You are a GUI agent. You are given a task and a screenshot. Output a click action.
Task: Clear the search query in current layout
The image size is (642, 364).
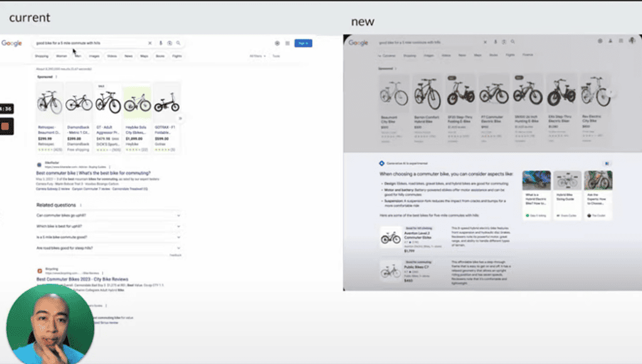(150, 43)
